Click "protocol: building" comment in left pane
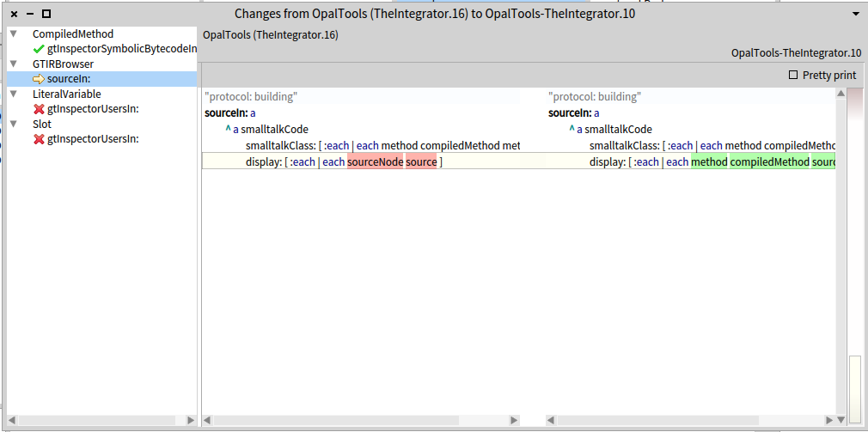Screen dimensions: 868x432 251,97
